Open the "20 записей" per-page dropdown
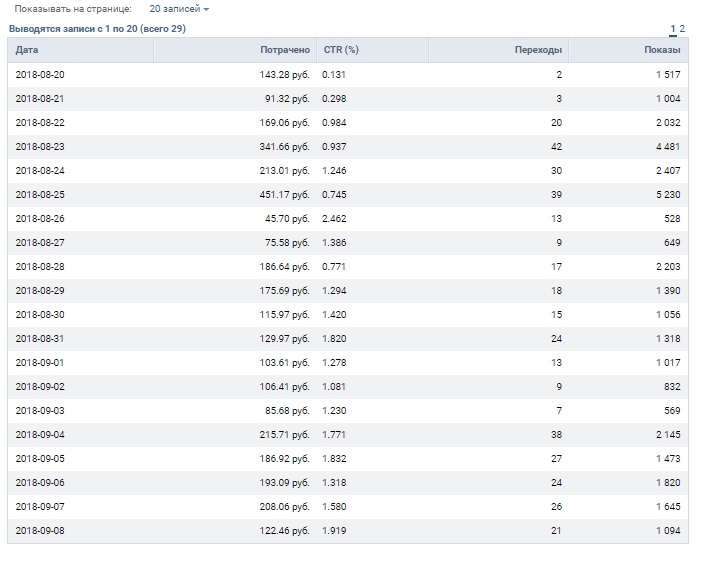 179,9
